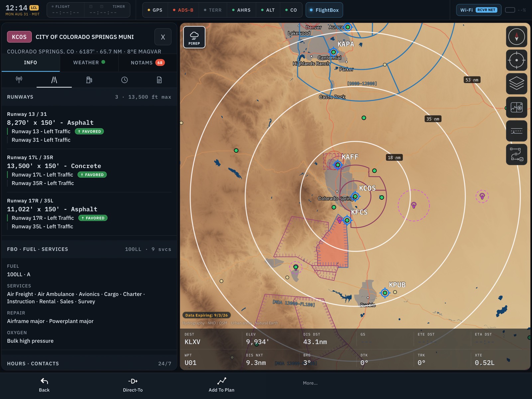
Task: Open the chart instrument overlay icon
Action: [516, 107]
